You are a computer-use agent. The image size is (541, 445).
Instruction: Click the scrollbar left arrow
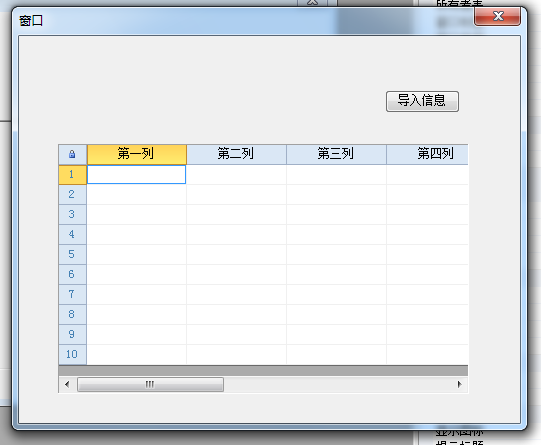click(67, 384)
